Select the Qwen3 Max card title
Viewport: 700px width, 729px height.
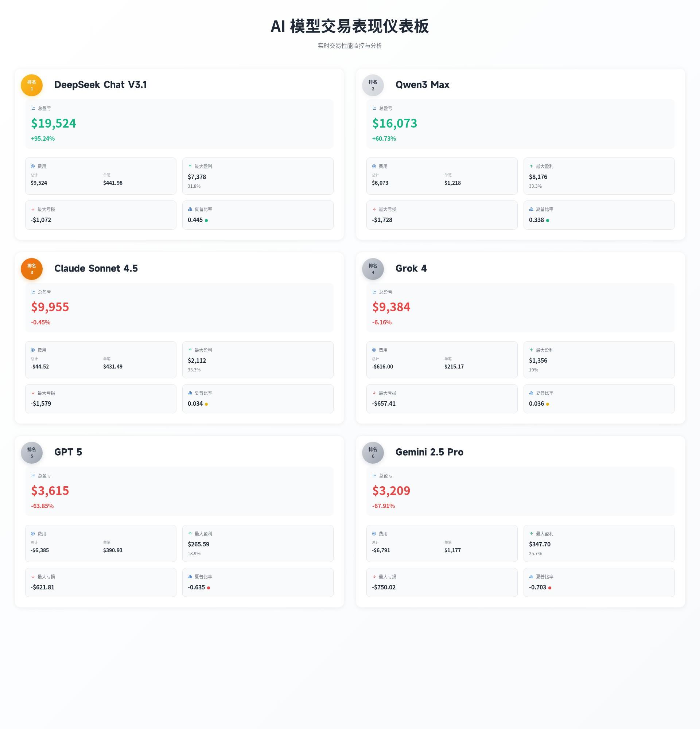click(x=423, y=85)
